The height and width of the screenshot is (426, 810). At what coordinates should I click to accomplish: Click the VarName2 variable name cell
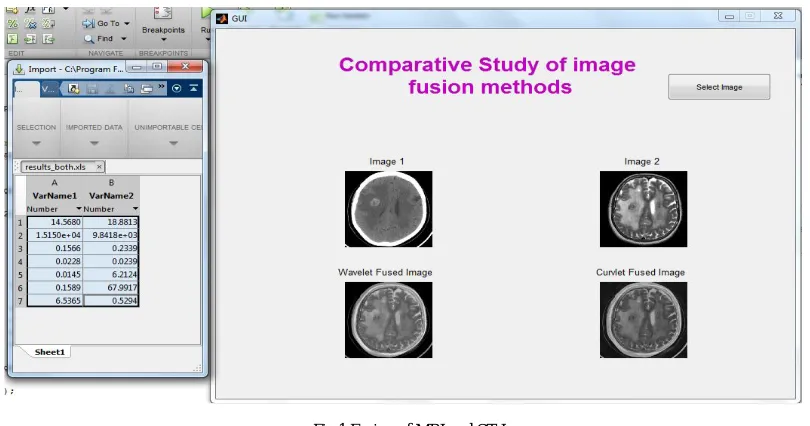[x=111, y=196]
